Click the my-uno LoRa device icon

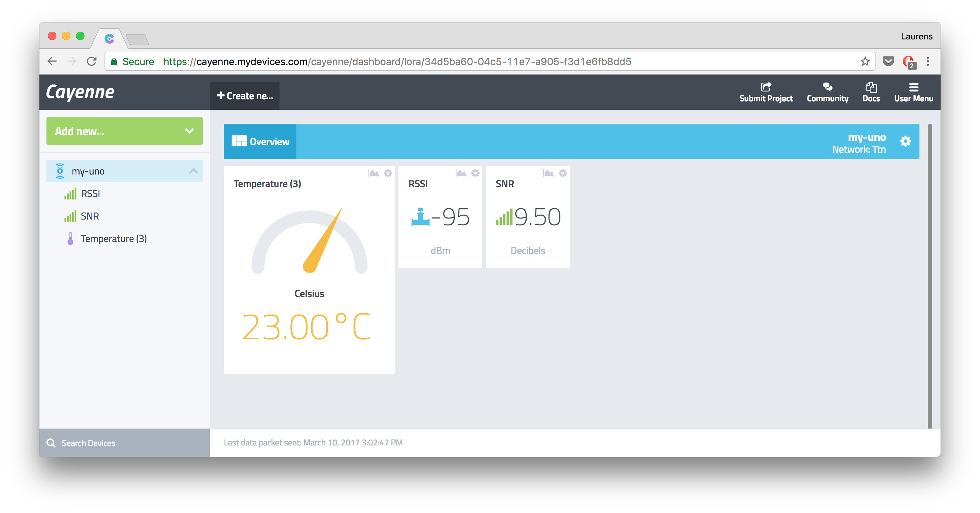60,171
